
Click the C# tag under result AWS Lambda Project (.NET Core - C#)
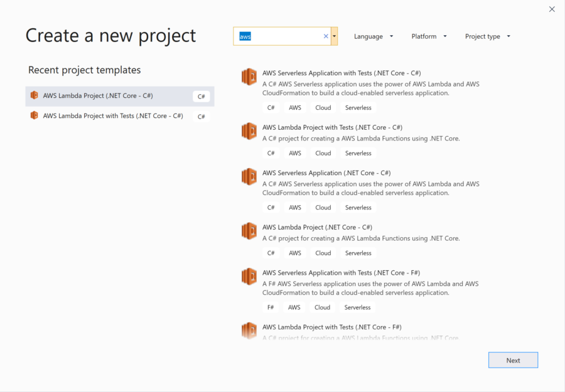click(271, 253)
